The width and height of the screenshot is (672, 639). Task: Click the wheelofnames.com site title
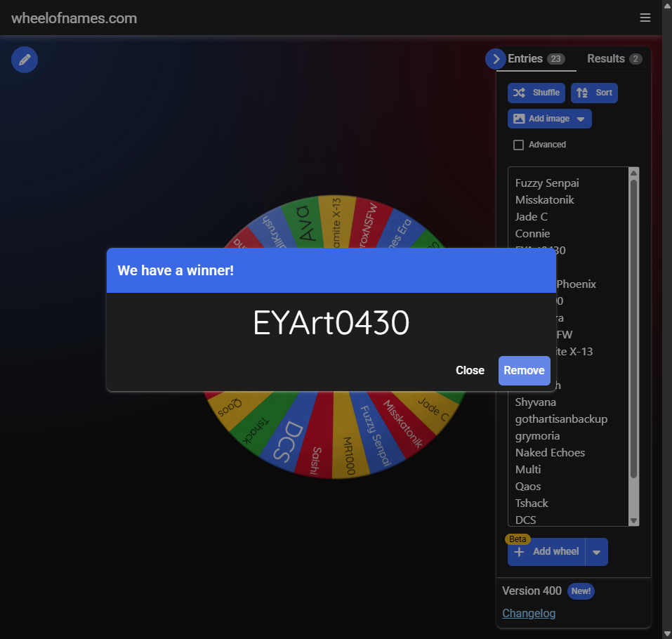[74, 18]
